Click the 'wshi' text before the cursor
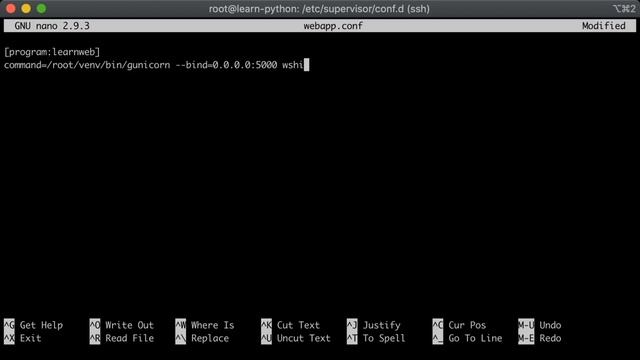 [293, 65]
